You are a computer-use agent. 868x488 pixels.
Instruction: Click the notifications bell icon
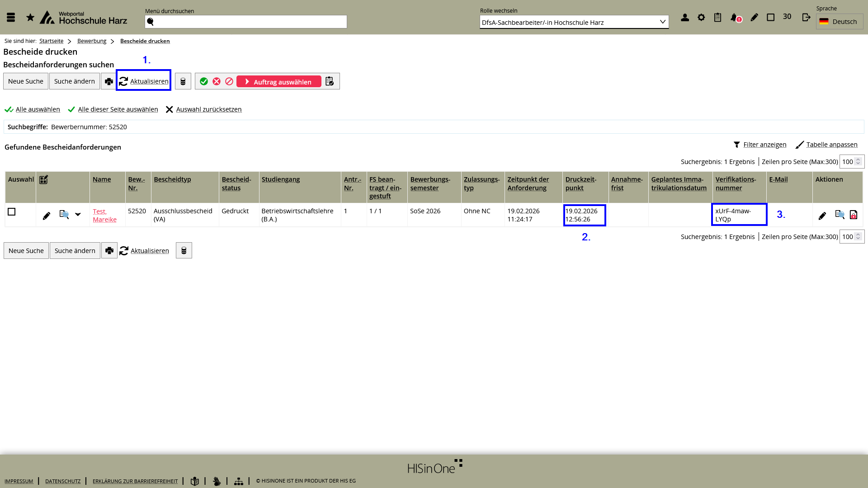click(734, 18)
